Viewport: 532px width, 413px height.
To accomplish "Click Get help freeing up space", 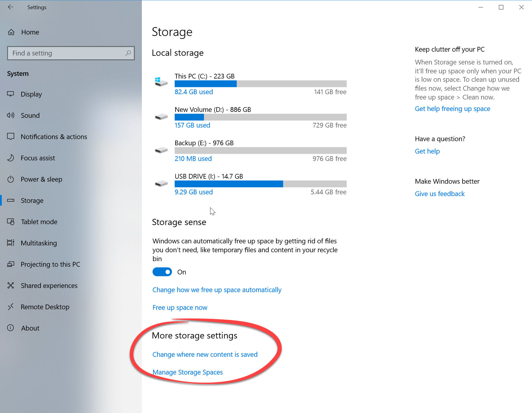I will click(452, 109).
